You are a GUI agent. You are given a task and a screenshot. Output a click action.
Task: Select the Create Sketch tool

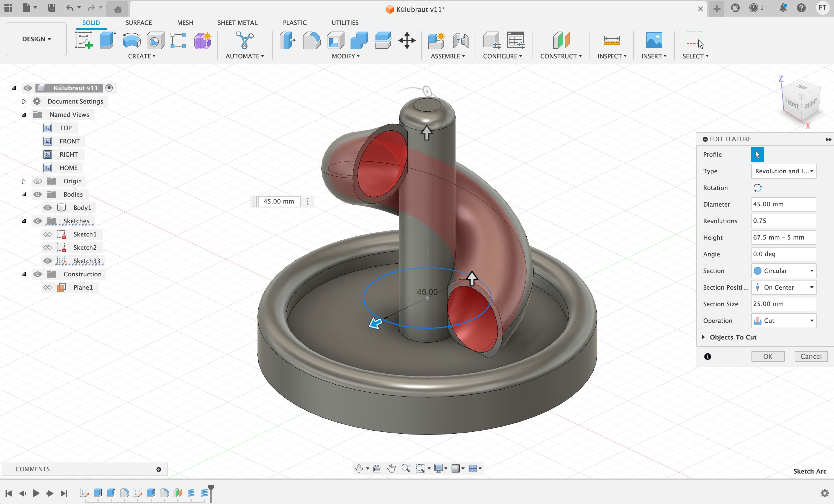(84, 40)
